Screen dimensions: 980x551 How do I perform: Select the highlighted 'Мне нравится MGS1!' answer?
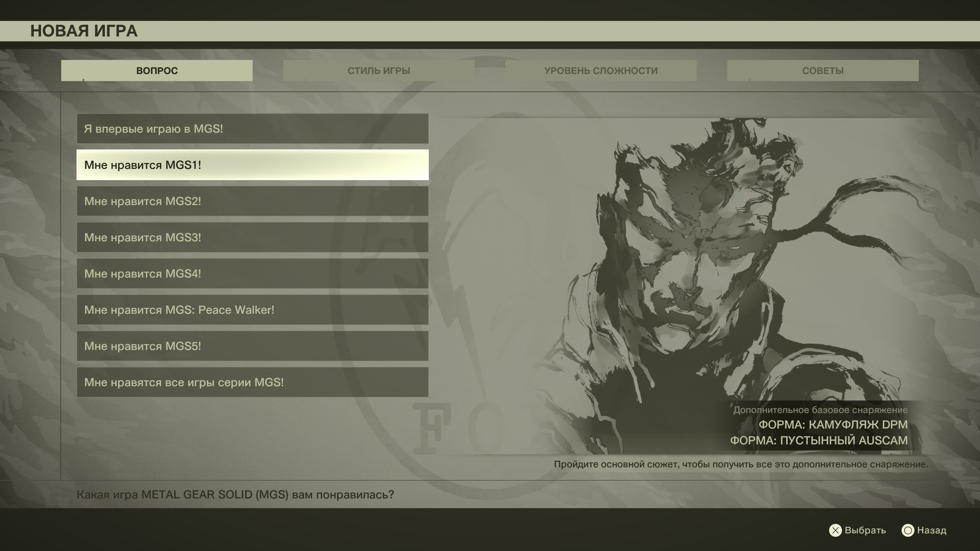click(252, 165)
